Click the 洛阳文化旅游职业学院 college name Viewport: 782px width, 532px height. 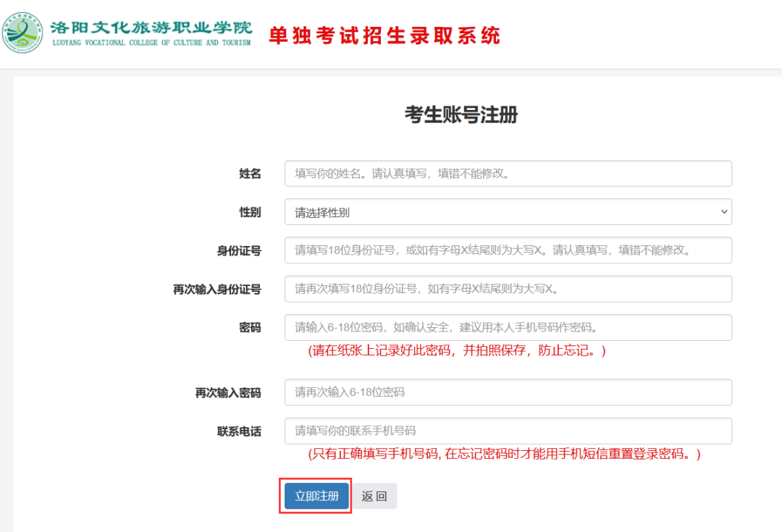pos(151,28)
